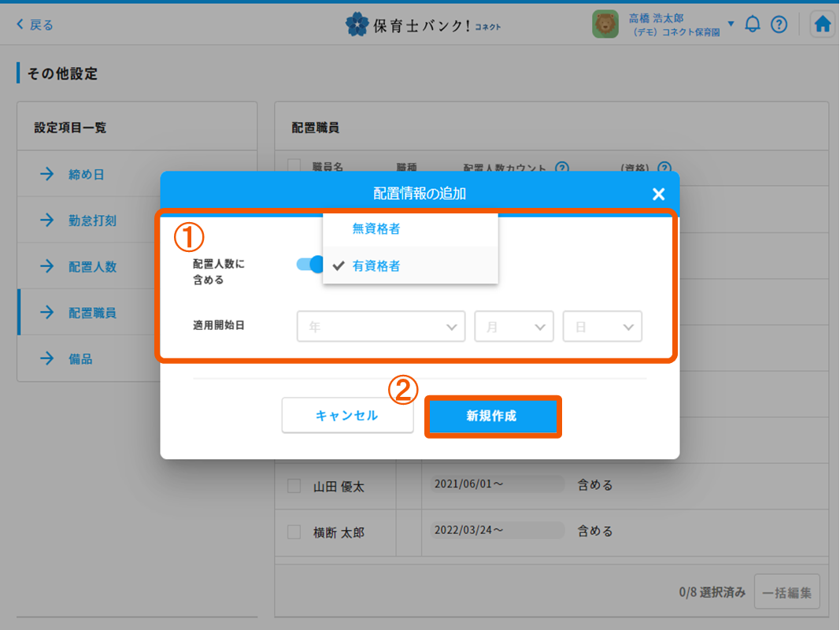Open the notifications bell
Image resolution: width=840 pixels, height=630 pixels.
point(753,24)
